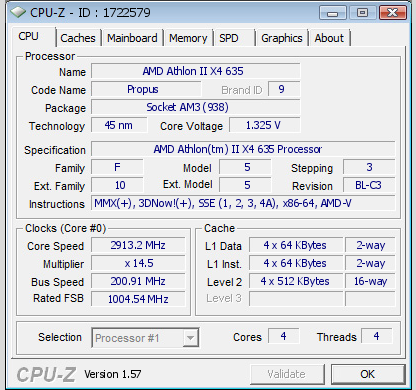
Task: Click the Instructions field listing MMX(+)
Action: [x=243, y=203]
